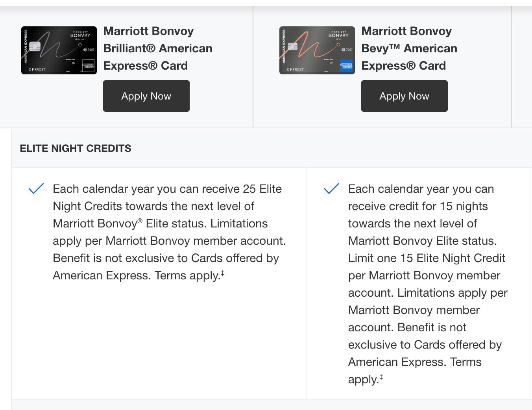Click the blue checkmark beside the 25 Elite Night Credits text
The height and width of the screenshot is (410, 532).
[x=36, y=188]
